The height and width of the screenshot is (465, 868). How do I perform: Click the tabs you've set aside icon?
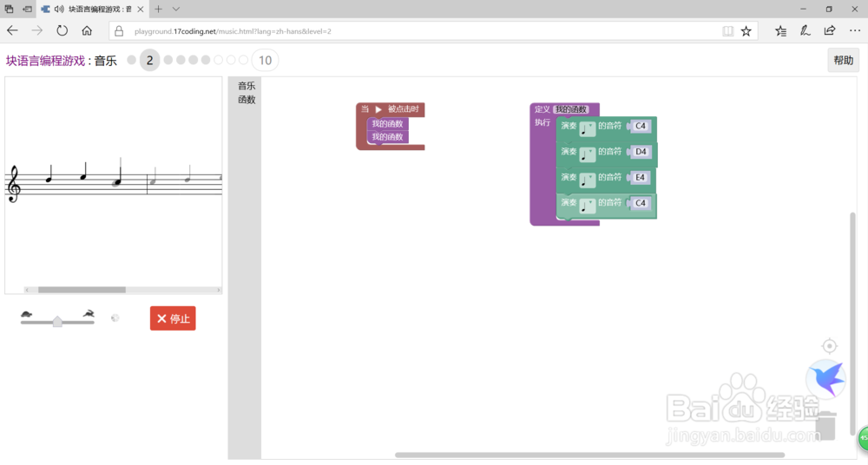click(9, 9)
